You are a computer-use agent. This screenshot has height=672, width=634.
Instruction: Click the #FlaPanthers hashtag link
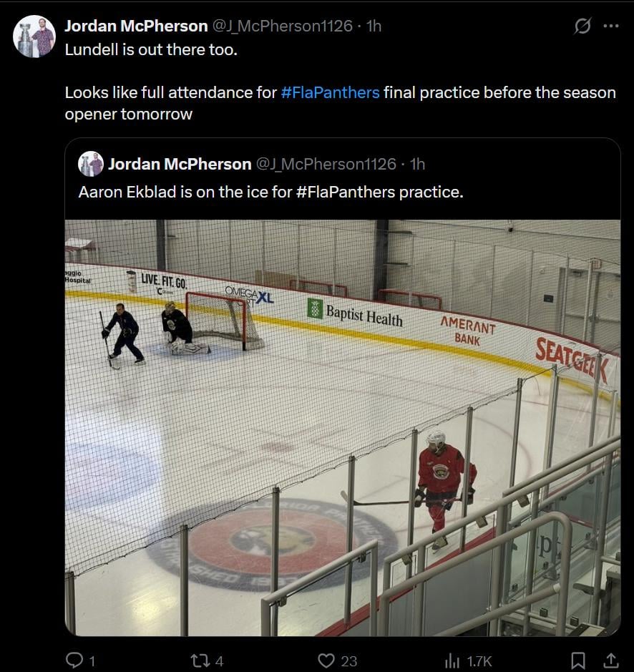[x=330, y=92]
